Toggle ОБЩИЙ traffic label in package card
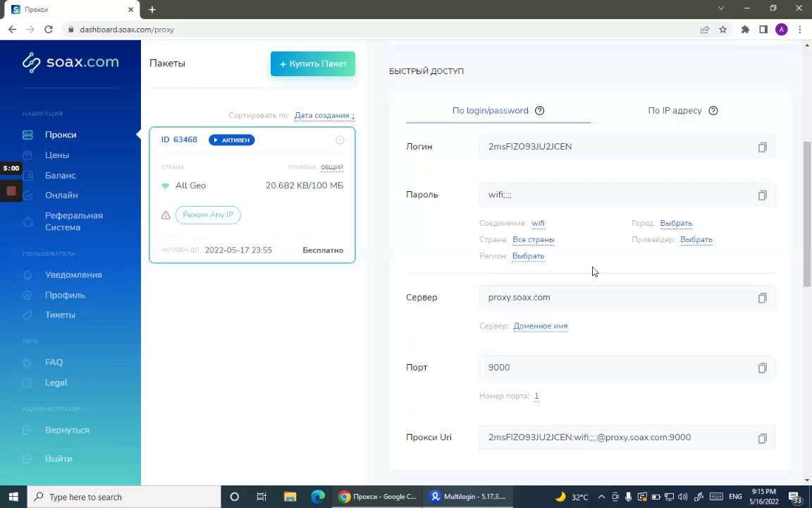Image resolution: width=812 pixels, height=508 pixels. [x=332, y=167]
